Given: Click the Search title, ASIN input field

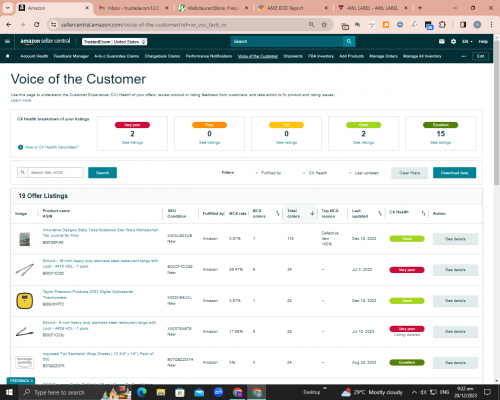Looking at the screenshot, I should point(55,173).
